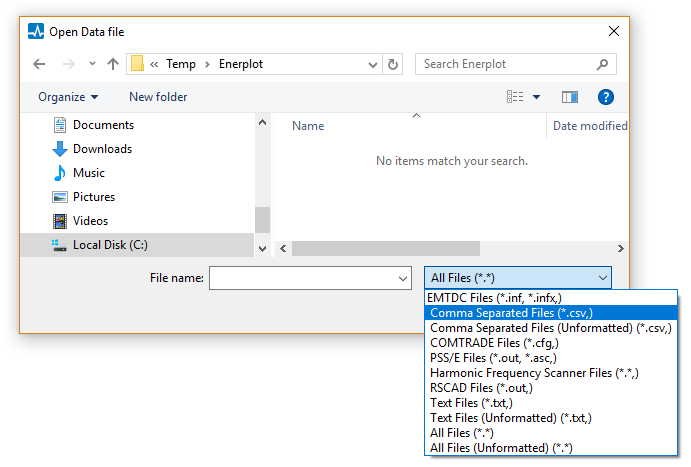Collapse the All Files type dropdown
The width and height of the screenshot is (691, 467).
tap(602, 278)
